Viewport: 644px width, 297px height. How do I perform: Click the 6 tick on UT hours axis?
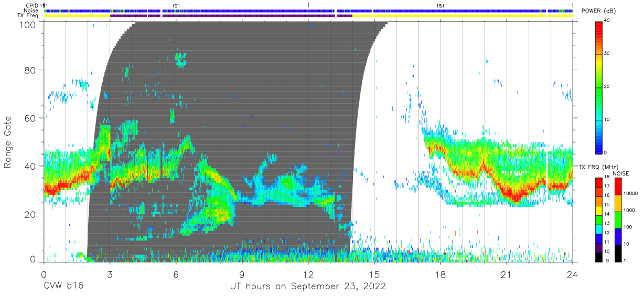click(176, 273)
